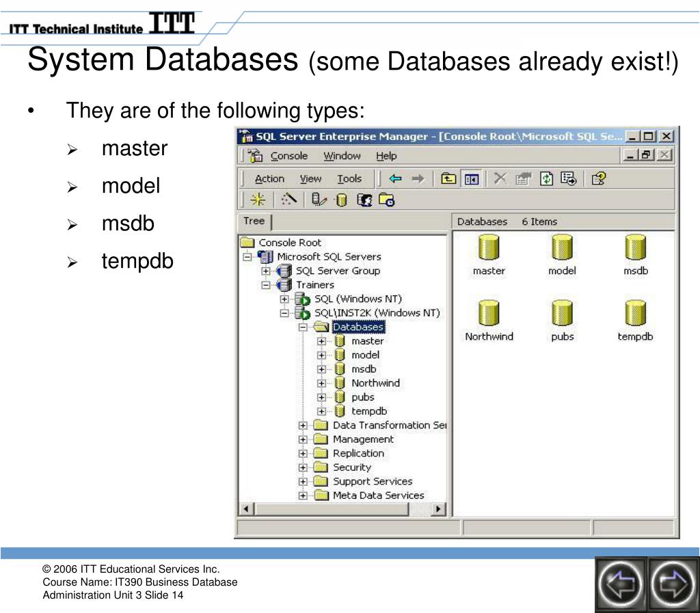Viewport: 700px width, 613px height.
Task: Expand the Management folder node
Action: 303,439
